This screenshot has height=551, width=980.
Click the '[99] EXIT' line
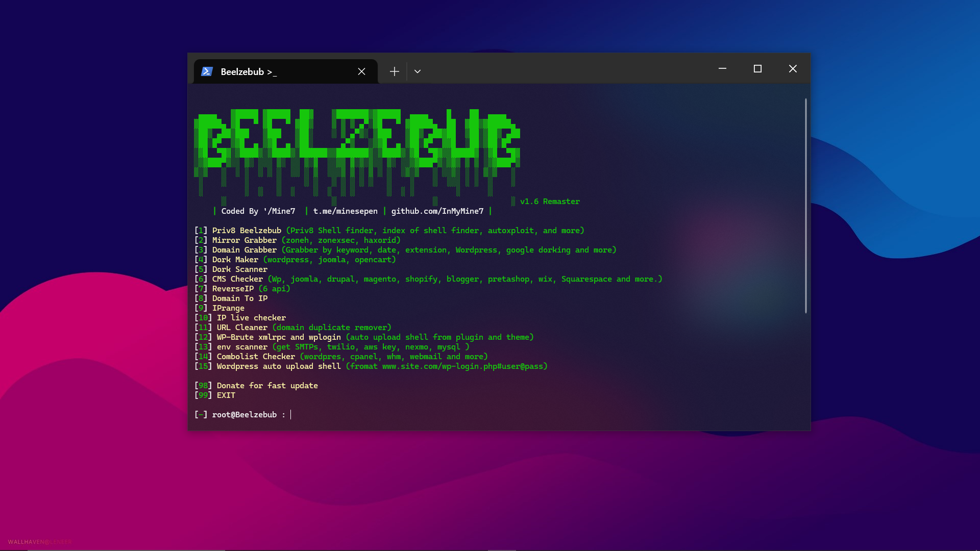click(x=215, y=395)
